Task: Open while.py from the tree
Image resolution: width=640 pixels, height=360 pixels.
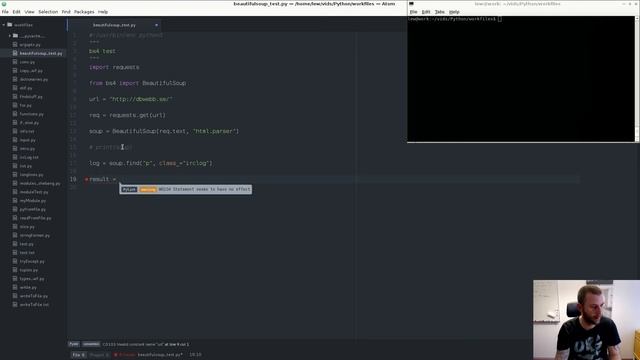Action: coord(28,287)
